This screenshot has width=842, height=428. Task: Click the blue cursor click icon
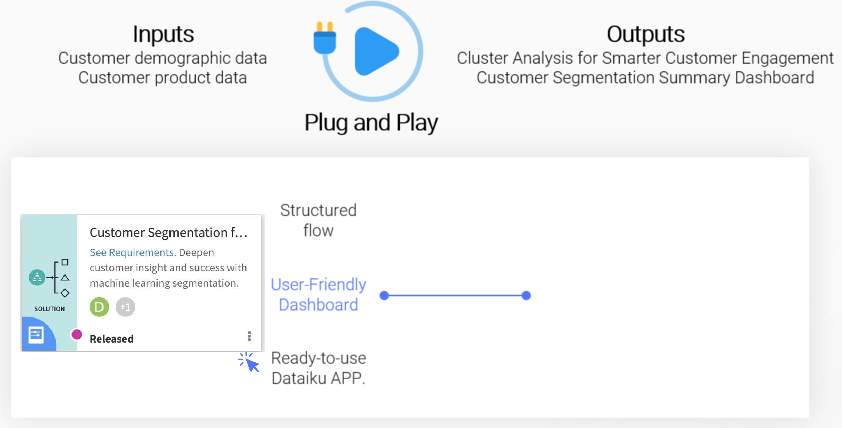click(249, 362)
